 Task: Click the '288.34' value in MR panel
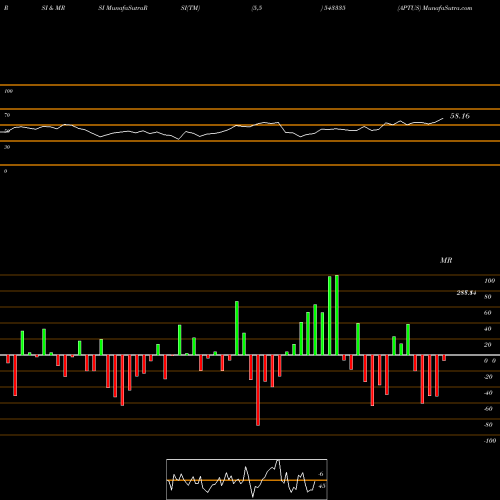point(466,293)
